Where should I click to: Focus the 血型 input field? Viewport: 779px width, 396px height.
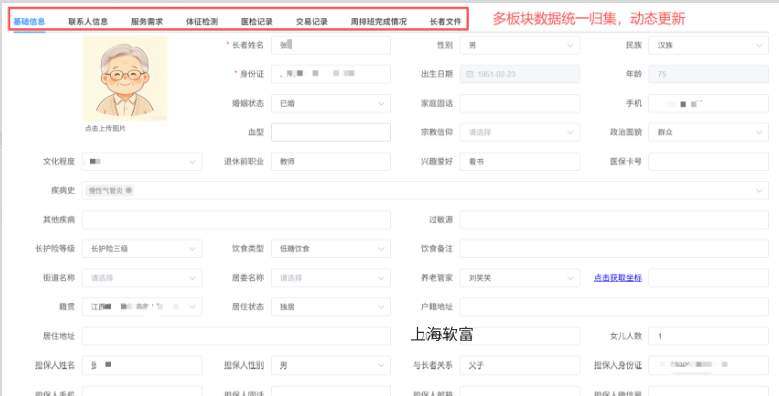coord(331,132)
